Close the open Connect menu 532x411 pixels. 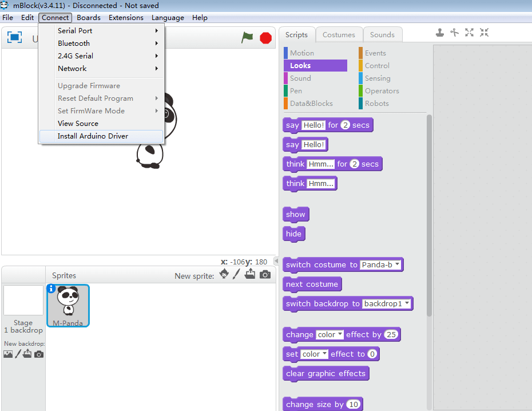point(55,18)
